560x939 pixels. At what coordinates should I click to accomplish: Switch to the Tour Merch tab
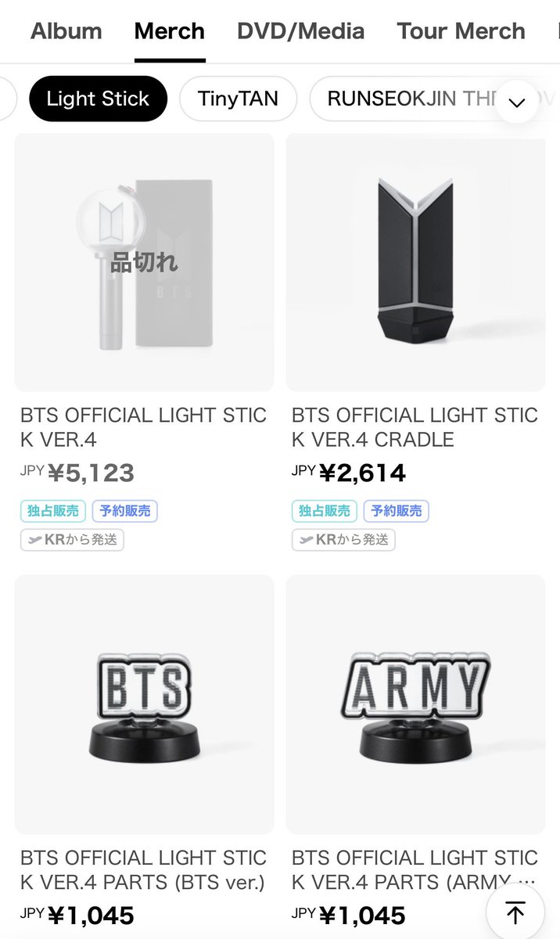pos(461,31)
